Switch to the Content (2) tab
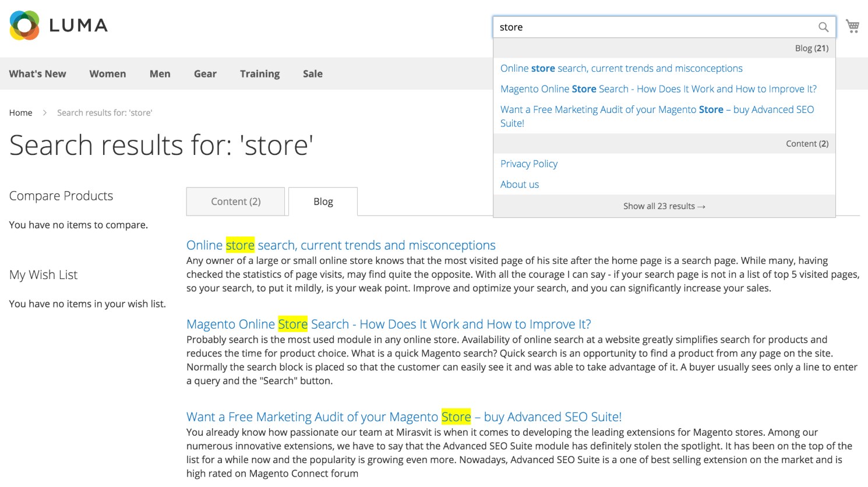868x487 pixels. (235, 202)
